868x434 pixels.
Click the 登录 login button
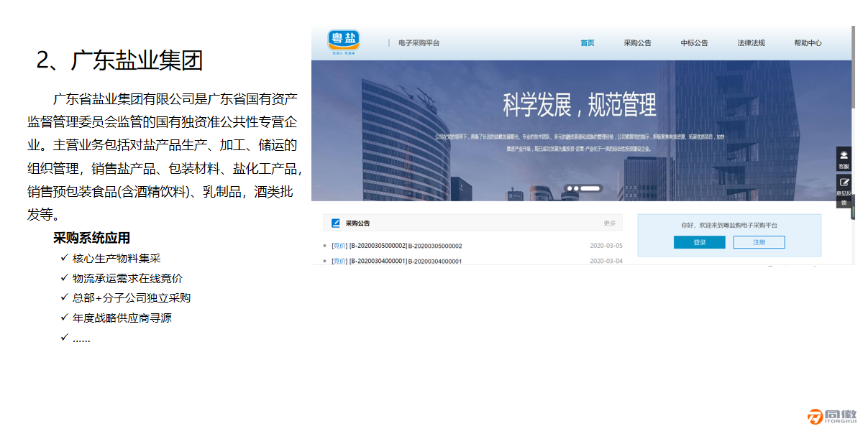pyautogui.click(x=699, y=243)
